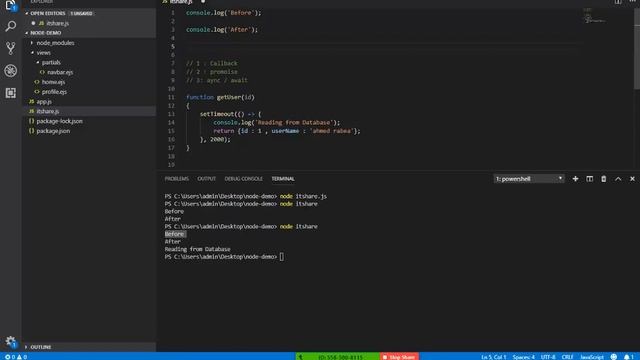Close the terminal panel

tap(632, 179)
